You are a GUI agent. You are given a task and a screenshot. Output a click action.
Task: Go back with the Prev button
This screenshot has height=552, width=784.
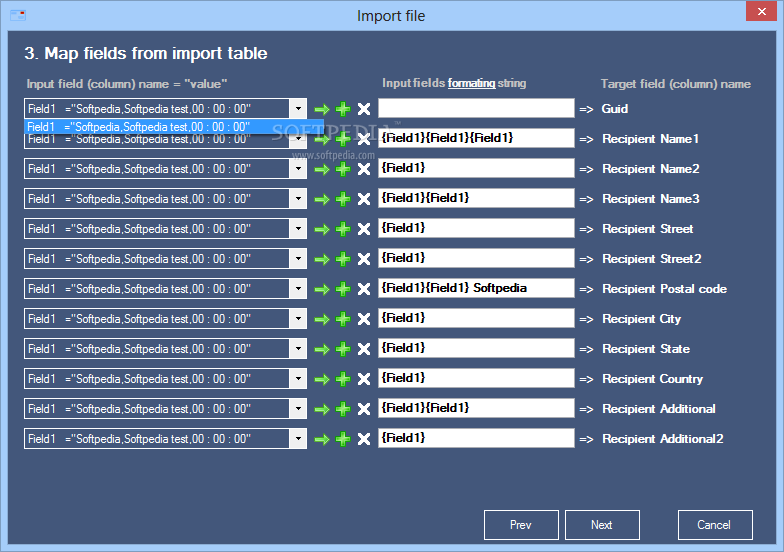tap(521, 525)
